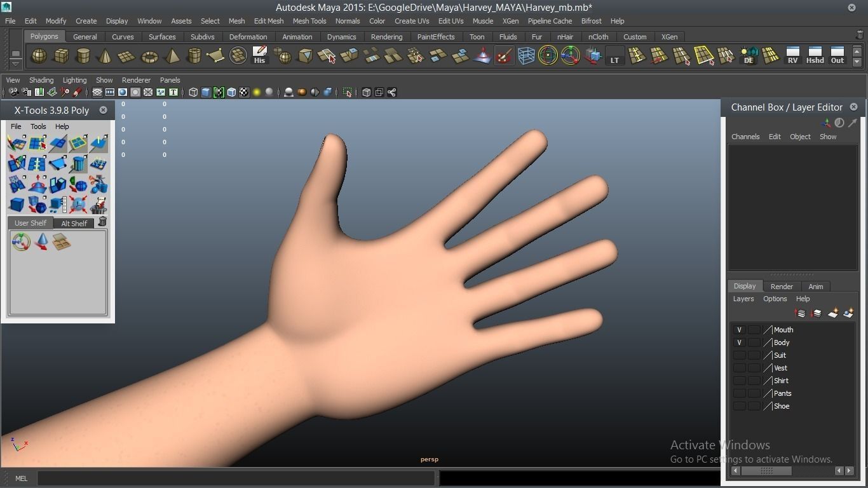
Task: Toggle textured display in viewport toolbar
Action: coord(244,92)
